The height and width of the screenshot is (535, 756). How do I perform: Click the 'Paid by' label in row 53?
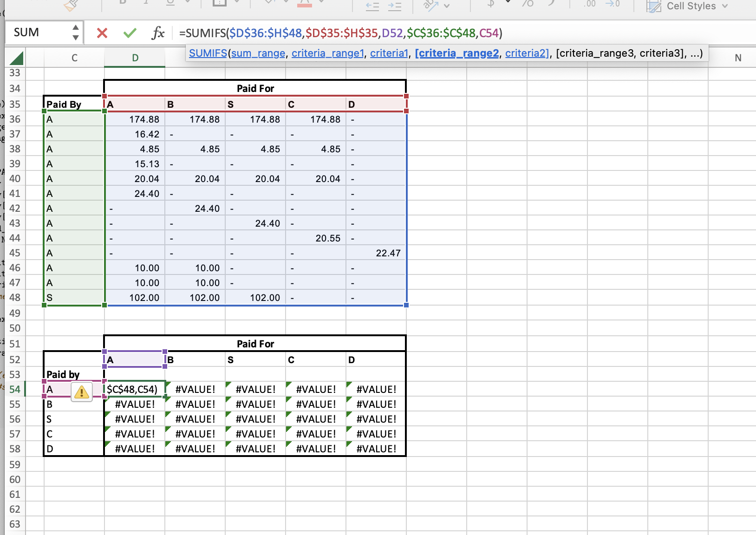click(74, 374)
